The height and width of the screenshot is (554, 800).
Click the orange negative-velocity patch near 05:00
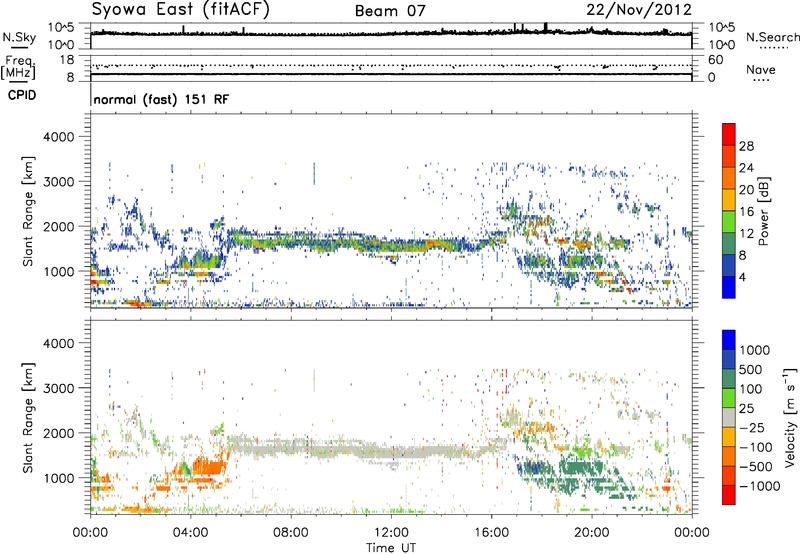[x=207, y=467]
